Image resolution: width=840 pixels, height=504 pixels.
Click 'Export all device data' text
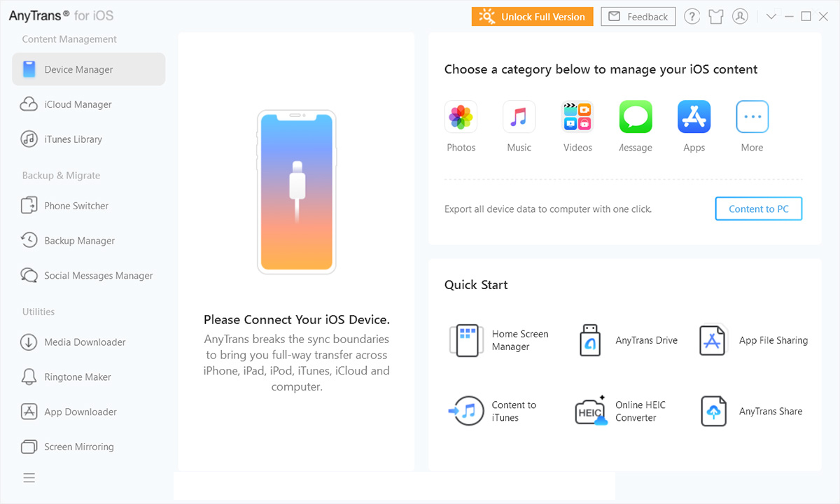[548, 209]
